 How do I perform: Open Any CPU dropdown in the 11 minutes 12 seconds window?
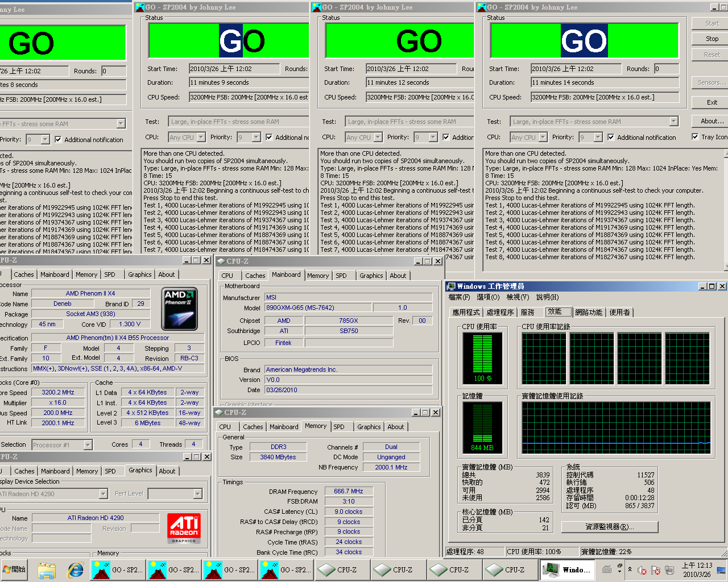click(378, 137)
